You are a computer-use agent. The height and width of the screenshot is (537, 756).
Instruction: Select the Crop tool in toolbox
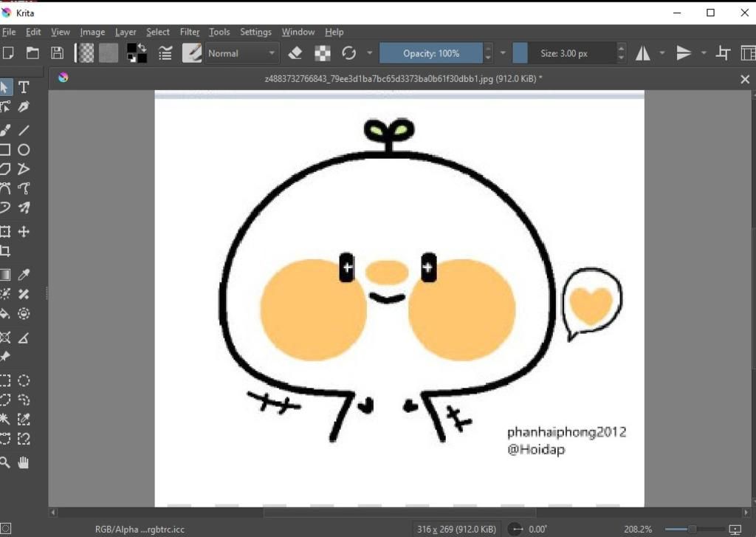[5, 251]
